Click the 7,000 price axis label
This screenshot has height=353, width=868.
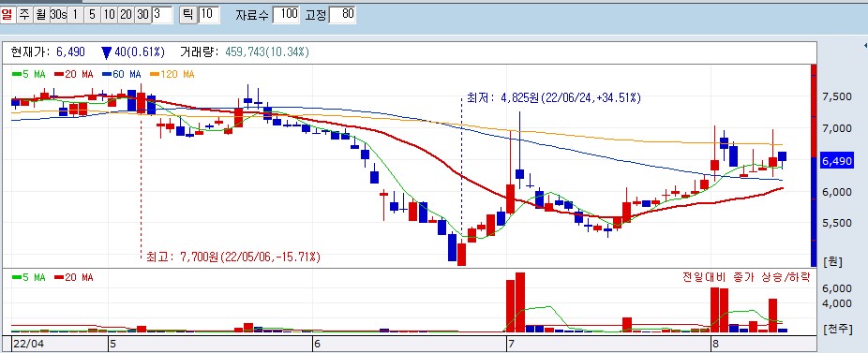837,128
